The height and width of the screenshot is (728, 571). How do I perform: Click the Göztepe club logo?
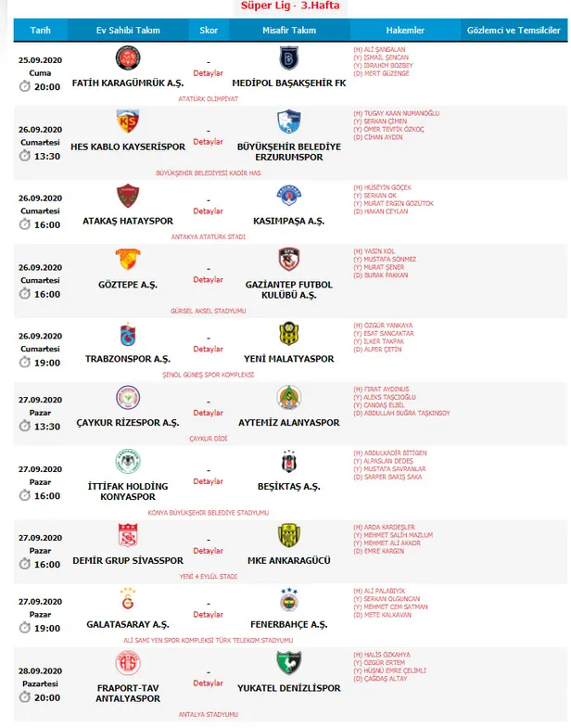[x=128, y=260]
